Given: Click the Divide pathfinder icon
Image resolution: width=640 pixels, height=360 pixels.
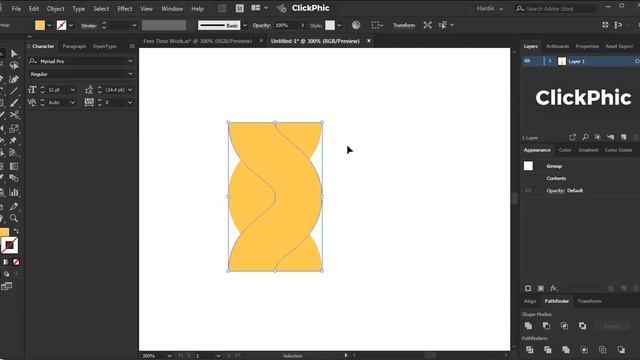Looking at the screenshot, I should (x=529, y=350).
